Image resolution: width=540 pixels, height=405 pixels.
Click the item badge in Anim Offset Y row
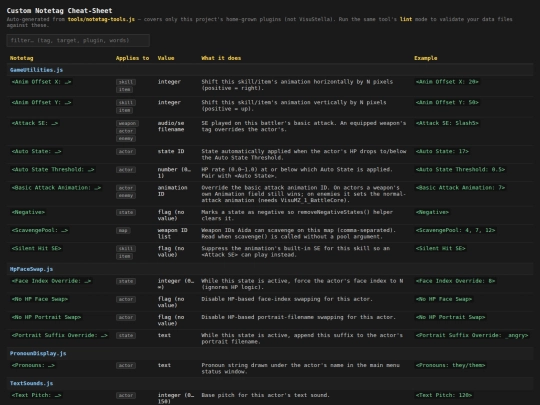pyautogui.click(x=124, y=110)
